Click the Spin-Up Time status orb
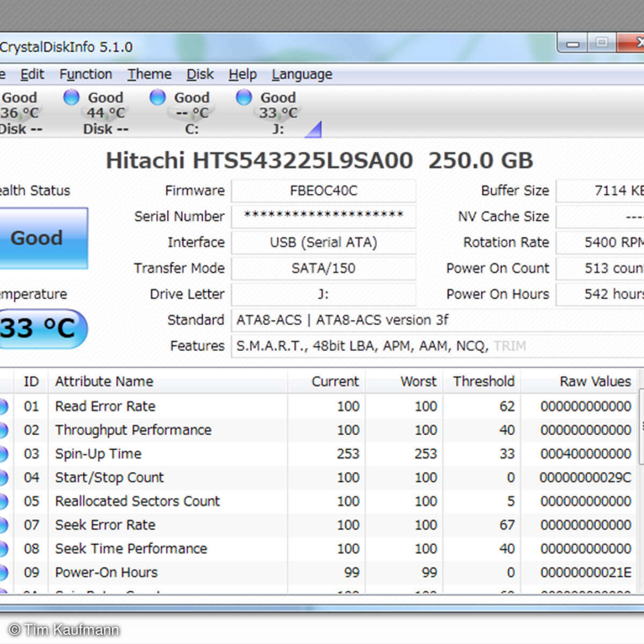This screenshot has height=644, width=644. (3, 454)
